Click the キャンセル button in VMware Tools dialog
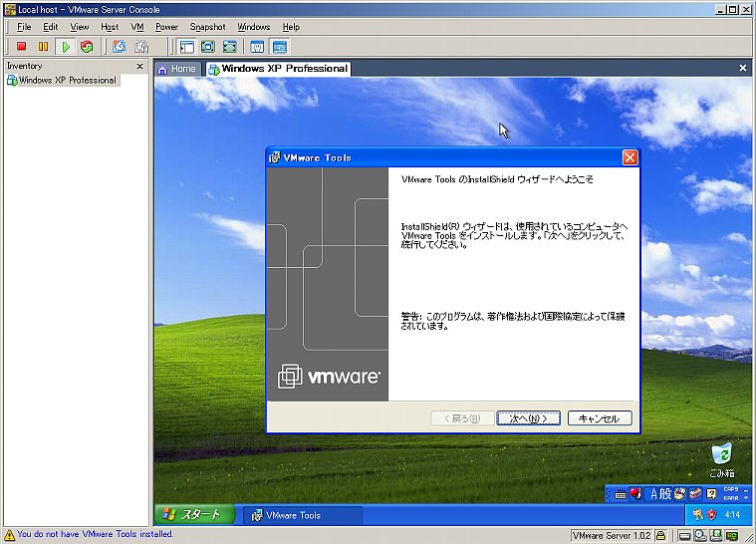The image size is (756, 544). 600,418
